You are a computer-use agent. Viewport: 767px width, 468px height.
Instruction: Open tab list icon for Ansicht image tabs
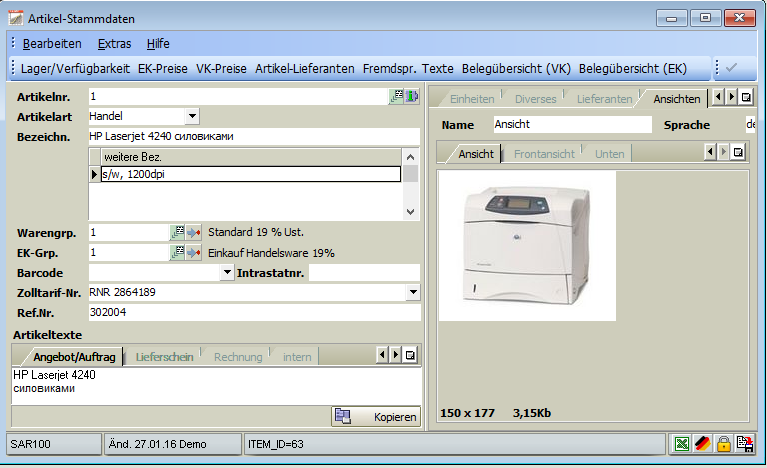pyautogui.click(x=738, y=153)
